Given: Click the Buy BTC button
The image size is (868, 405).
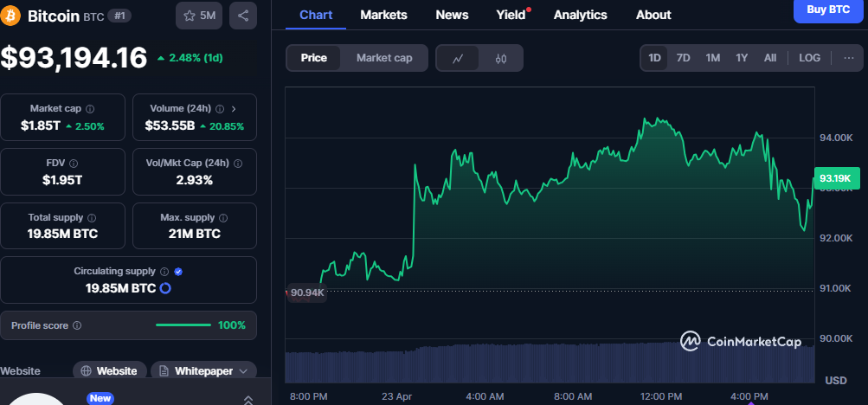Looking at the screenshot, I should 828,10.
